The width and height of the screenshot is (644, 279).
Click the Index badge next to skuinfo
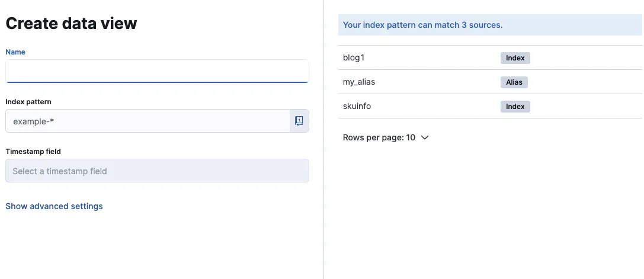coord(515,107)
